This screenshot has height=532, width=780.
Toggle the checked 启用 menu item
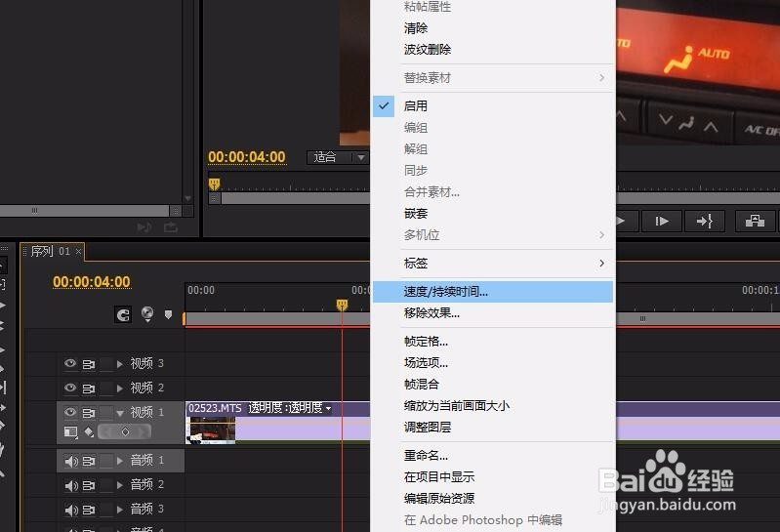(x=492, y=105)
